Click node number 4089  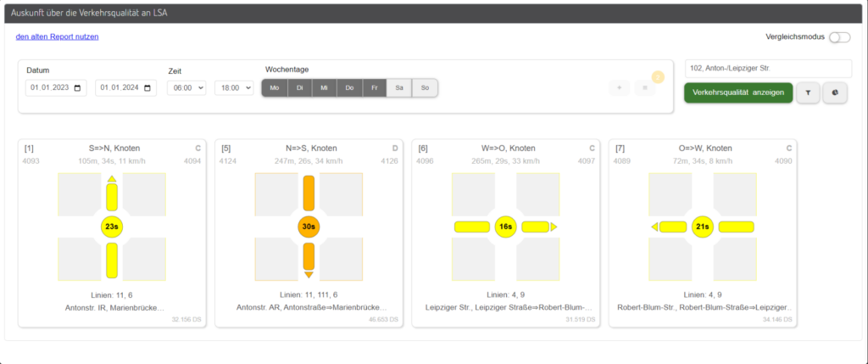621,161
